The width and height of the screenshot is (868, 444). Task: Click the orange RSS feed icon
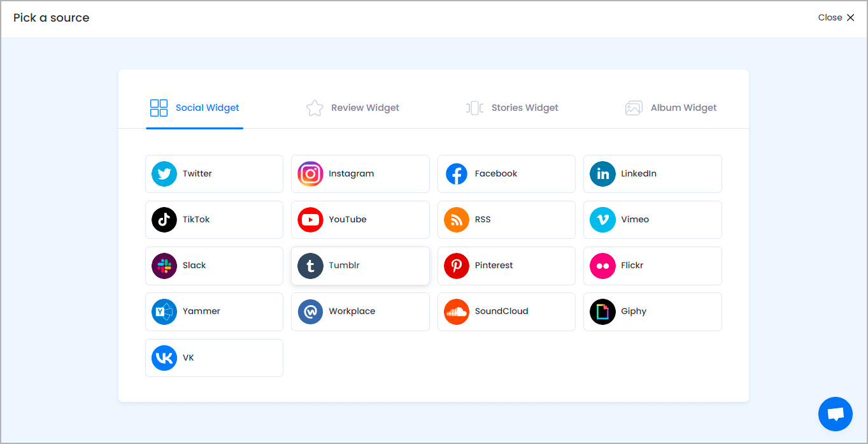[457, 220]
